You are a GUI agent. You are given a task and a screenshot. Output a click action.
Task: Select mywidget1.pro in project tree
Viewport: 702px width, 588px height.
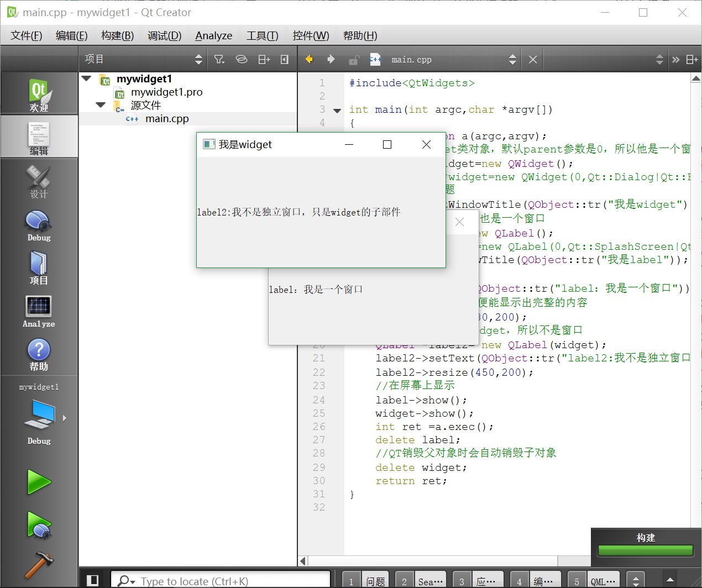point(166,92)
